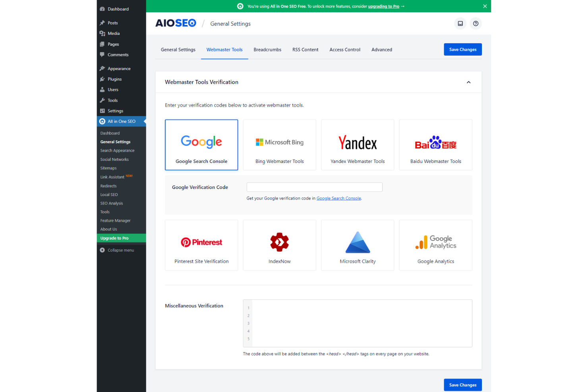Select the Bing Webmaster Tools card

(x=279, y=145)
